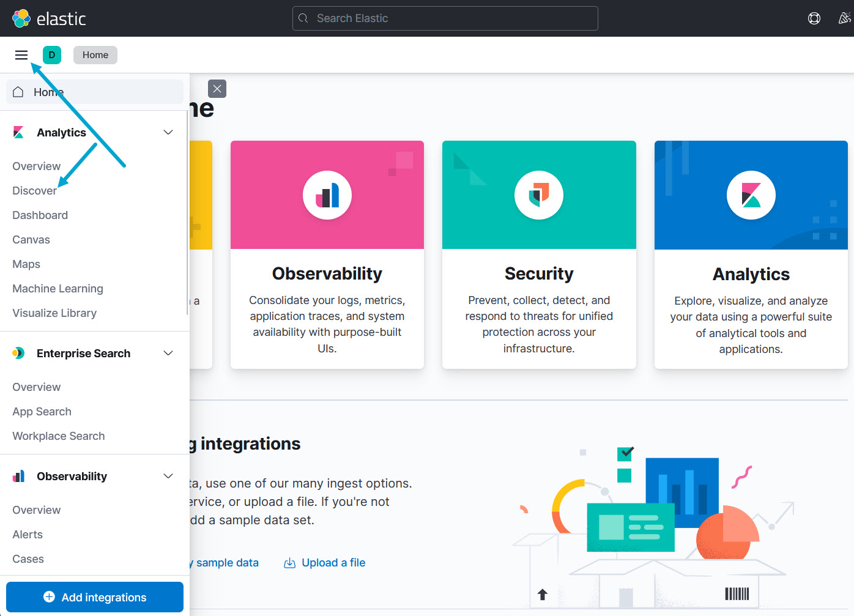Click the Security shield card icon
Screen dimensions: 854x616
[539, 195]
